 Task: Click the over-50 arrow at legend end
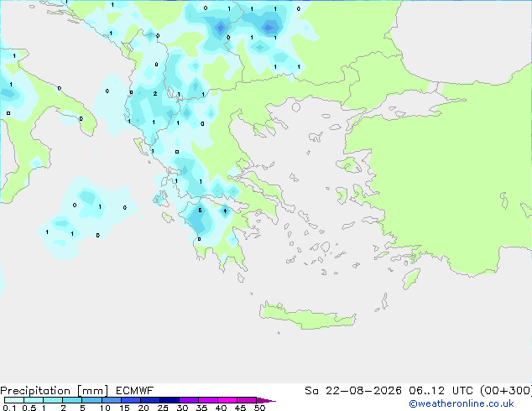pos(266,400)
